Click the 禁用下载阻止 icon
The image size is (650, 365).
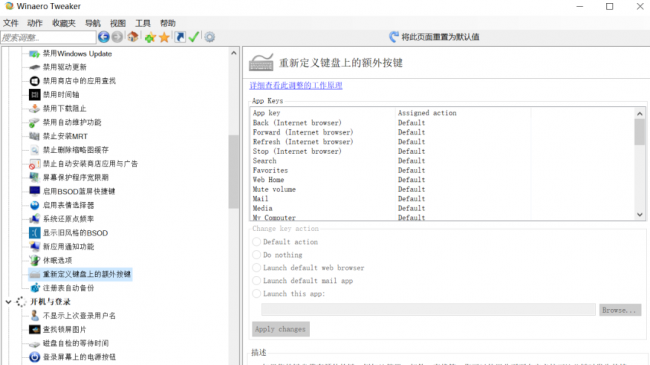coord(34,109)
